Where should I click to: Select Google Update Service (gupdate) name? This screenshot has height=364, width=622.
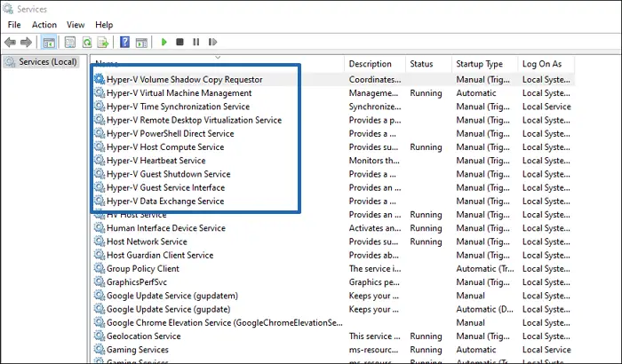168,309
